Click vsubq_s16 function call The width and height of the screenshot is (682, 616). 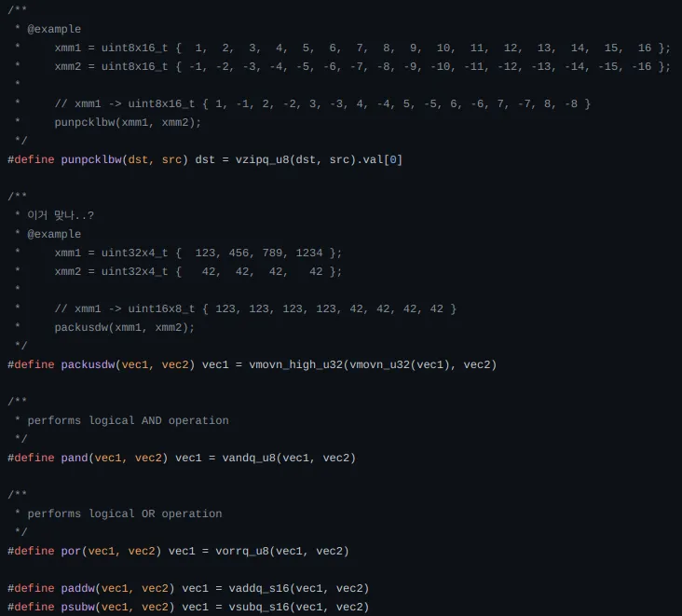tap(259, 607)
